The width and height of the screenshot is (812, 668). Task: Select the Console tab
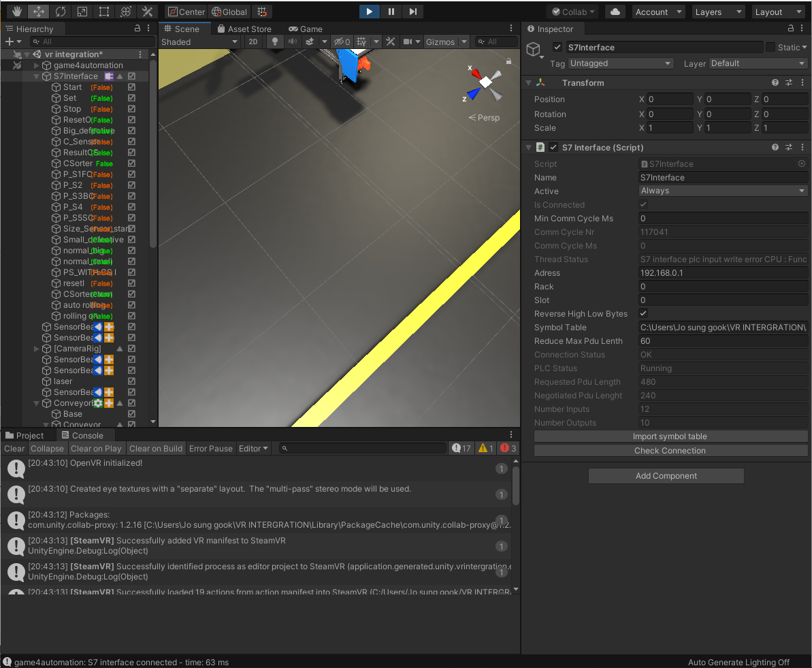click(82, 435)
